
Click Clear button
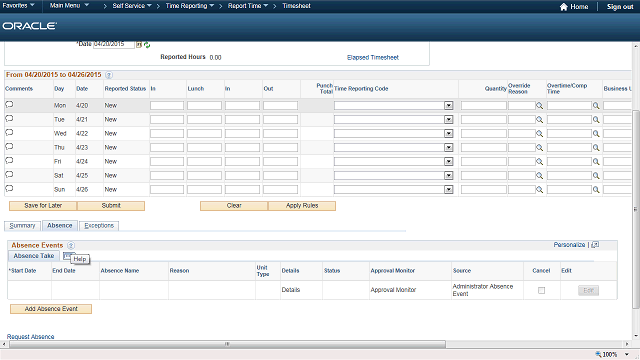[x=234, y=206]
